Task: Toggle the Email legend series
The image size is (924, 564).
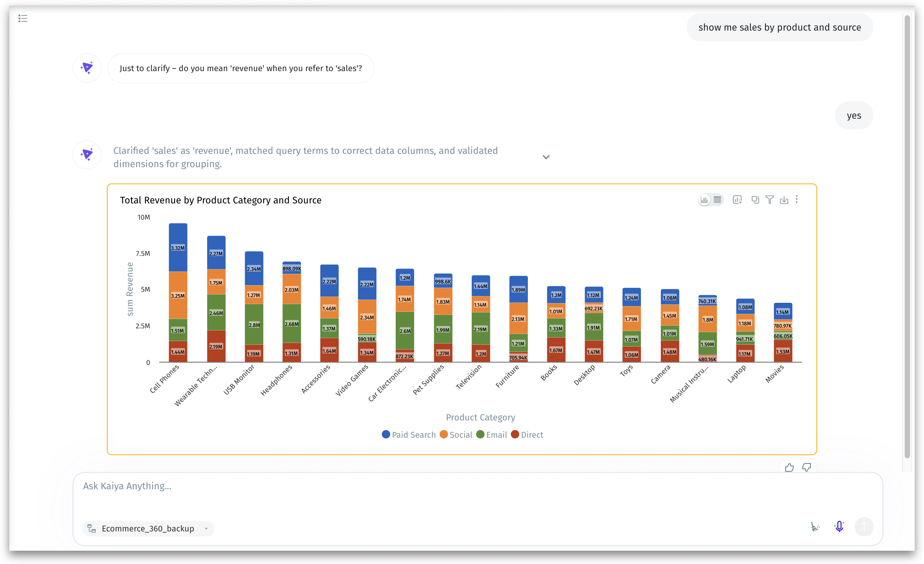Action: point(492,435)
